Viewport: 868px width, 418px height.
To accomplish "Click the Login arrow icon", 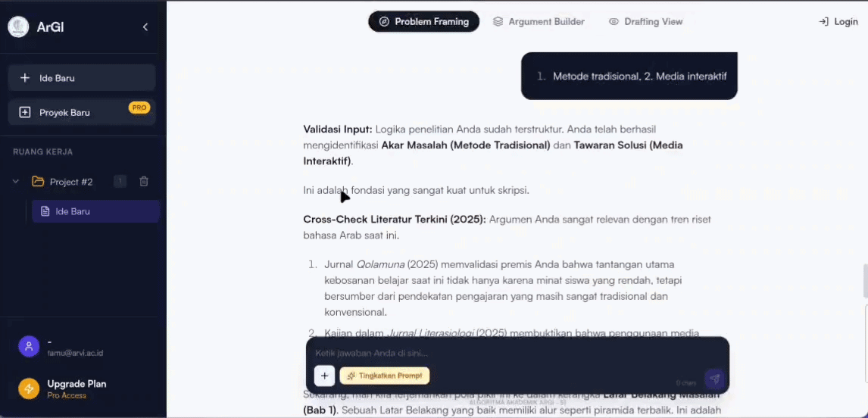I will [x=824, y=22].
